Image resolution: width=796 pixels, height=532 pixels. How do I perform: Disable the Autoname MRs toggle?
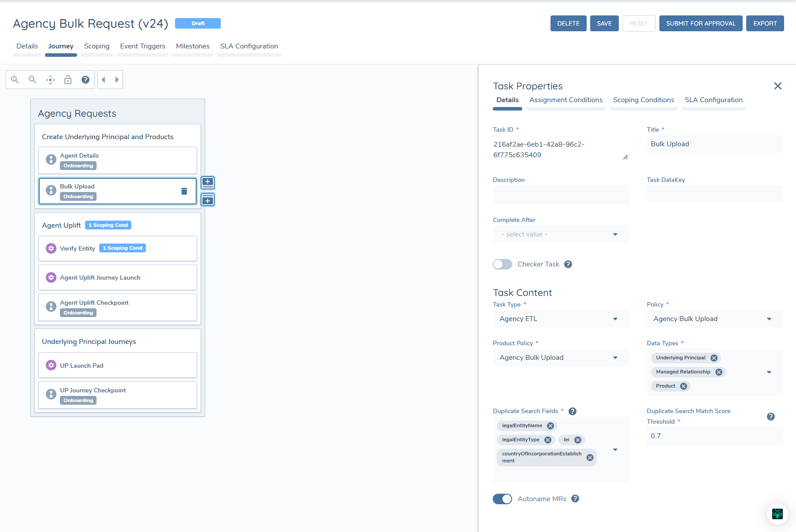[502, 499]
